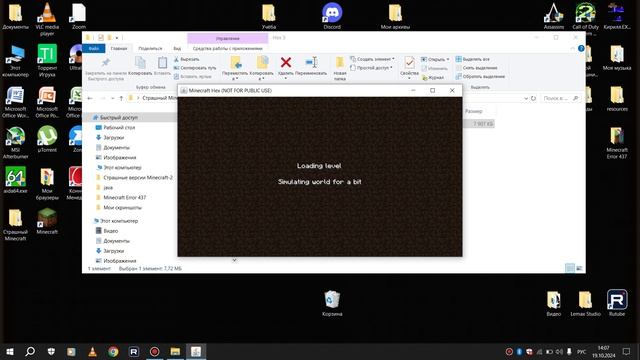The image size is (640, 360).
Task: Select the Поделиться (Share) ribbon tab
Action: click(150, 49)
